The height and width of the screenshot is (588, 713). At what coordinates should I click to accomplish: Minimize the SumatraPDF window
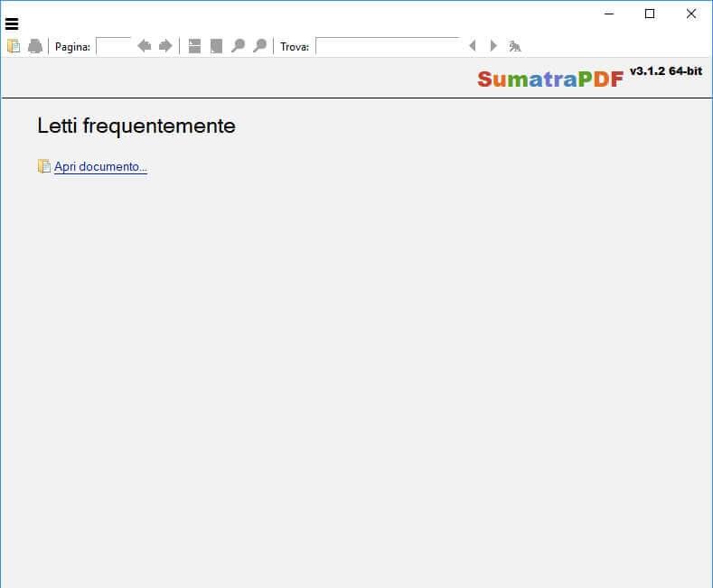click(x=609, y=14)
